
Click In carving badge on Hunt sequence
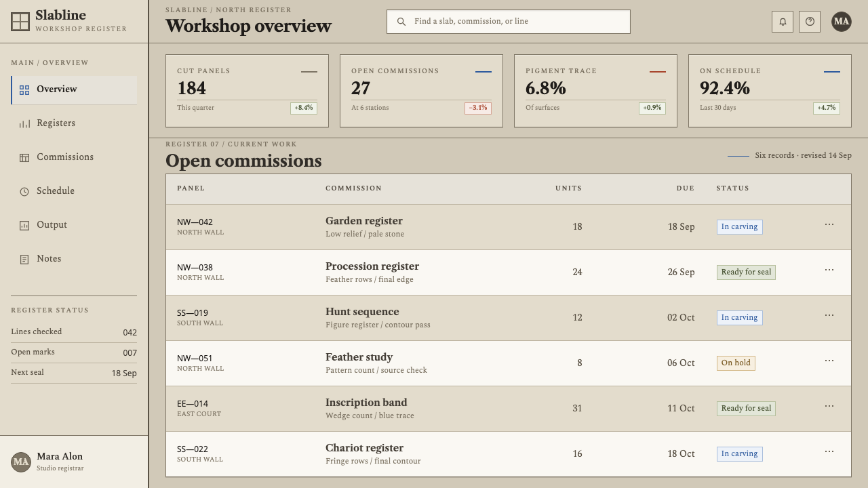pyautogui.click(x=739, y=318)
